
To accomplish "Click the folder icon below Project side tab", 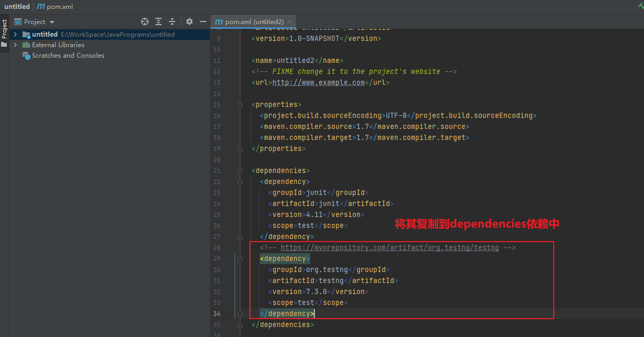I will 4,45.
